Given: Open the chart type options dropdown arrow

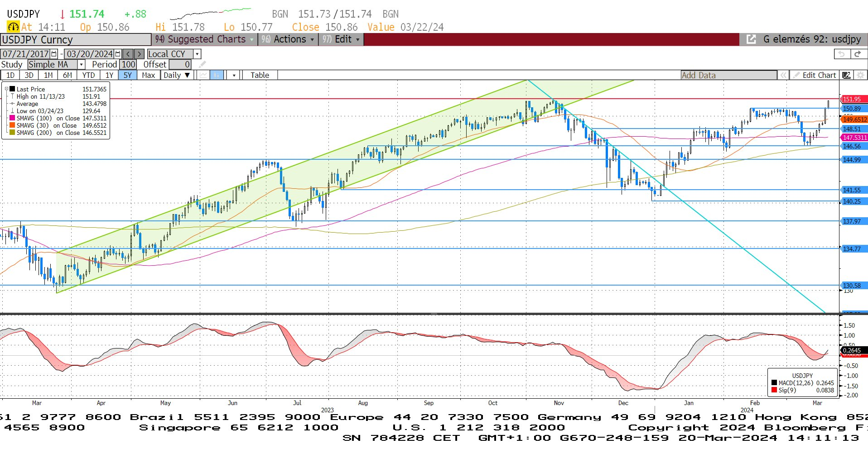Looking at the screenshot, I should [x=234, y=75].
